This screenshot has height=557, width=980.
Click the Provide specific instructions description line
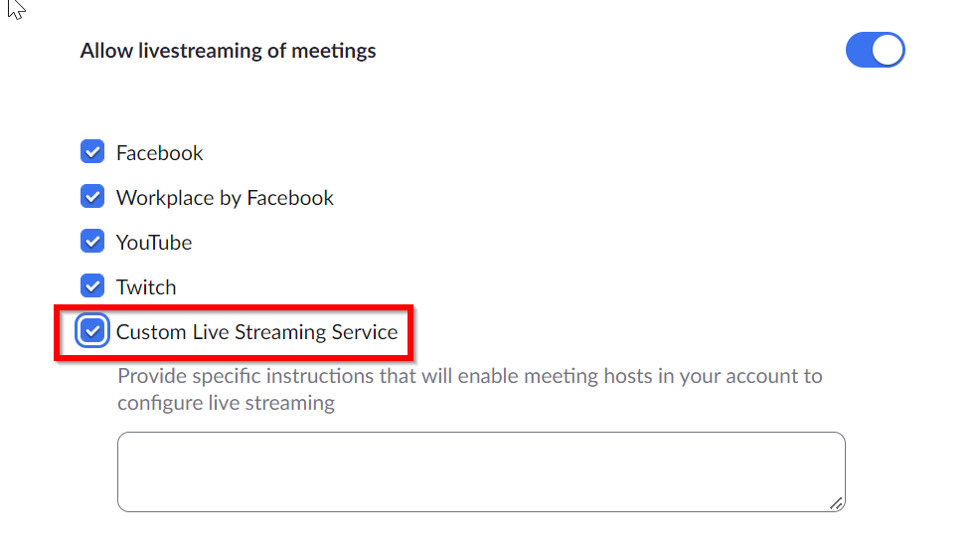point(470,376)
